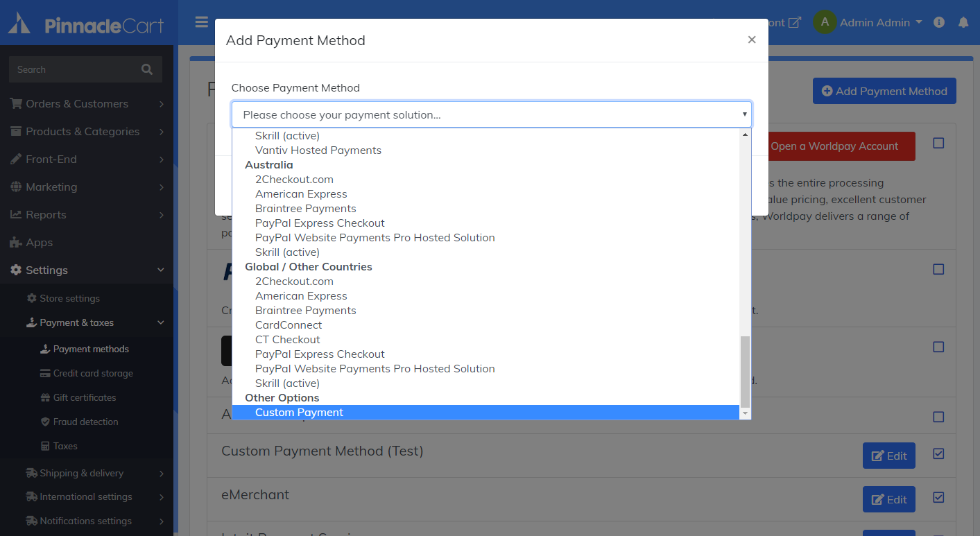Toggle the eMerchant row checkbox
Image resolution: width=980 pixels, height=536 pixels.
(x=938, y=497)
